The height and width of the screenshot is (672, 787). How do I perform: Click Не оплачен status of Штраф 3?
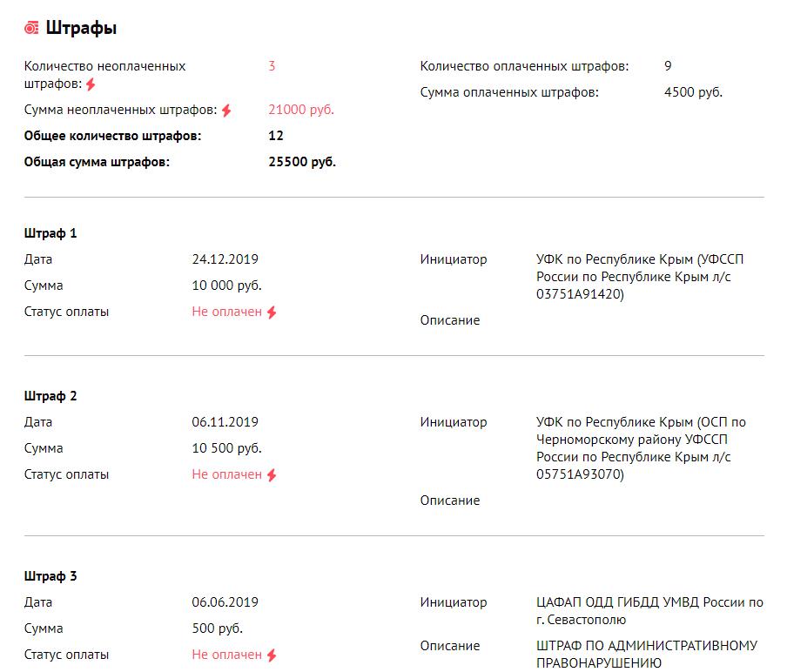click(x=226, y=655)
